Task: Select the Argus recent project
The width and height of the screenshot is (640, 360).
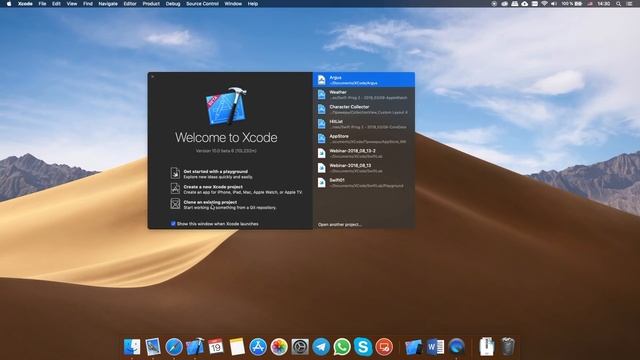Action: pyautogui.click(x=364, y=80)
